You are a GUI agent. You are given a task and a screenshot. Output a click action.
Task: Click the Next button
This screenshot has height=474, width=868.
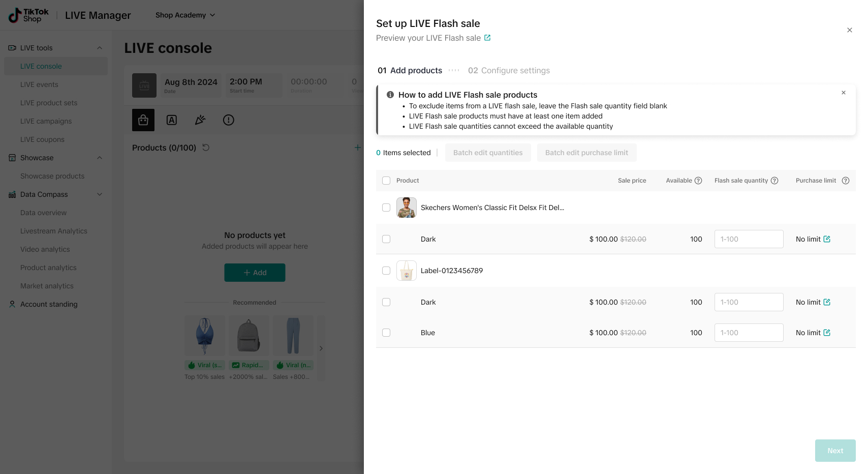[835, 451]
